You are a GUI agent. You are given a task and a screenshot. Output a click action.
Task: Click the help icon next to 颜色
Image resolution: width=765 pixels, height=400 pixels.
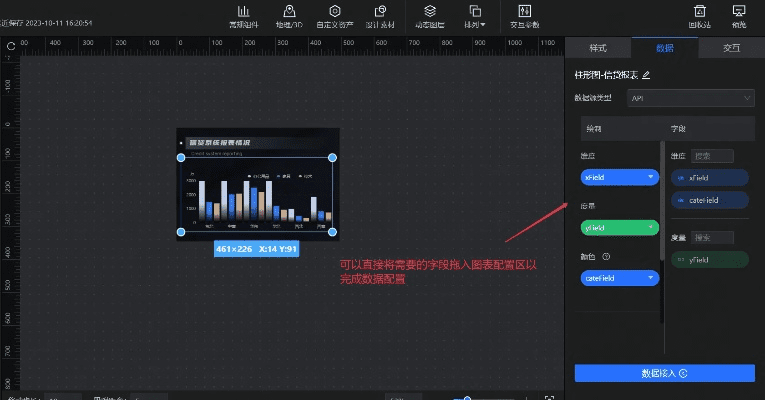606,256
